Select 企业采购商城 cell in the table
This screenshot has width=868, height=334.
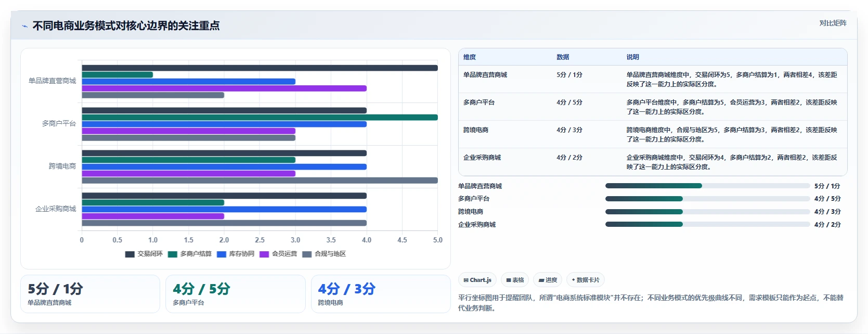482,158
